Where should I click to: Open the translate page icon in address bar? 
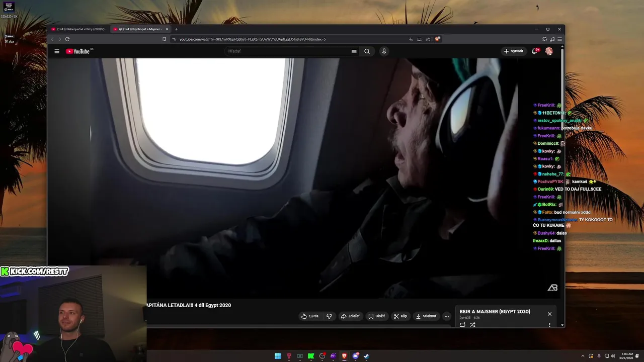411,39
